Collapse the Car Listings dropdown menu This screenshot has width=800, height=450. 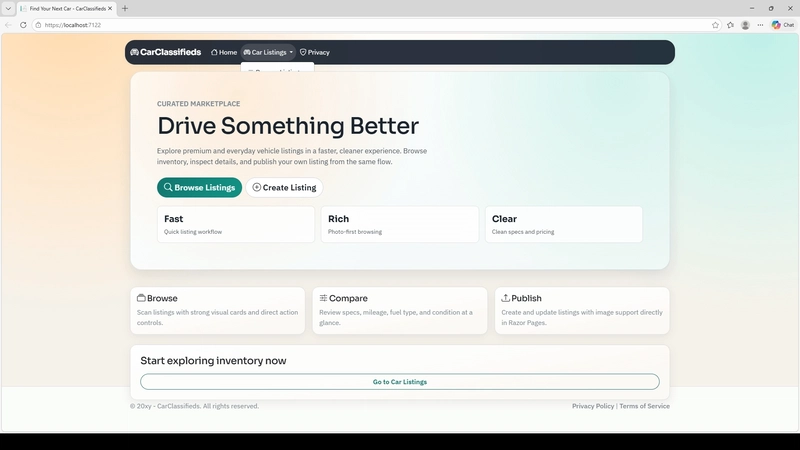tap(268, 52)
